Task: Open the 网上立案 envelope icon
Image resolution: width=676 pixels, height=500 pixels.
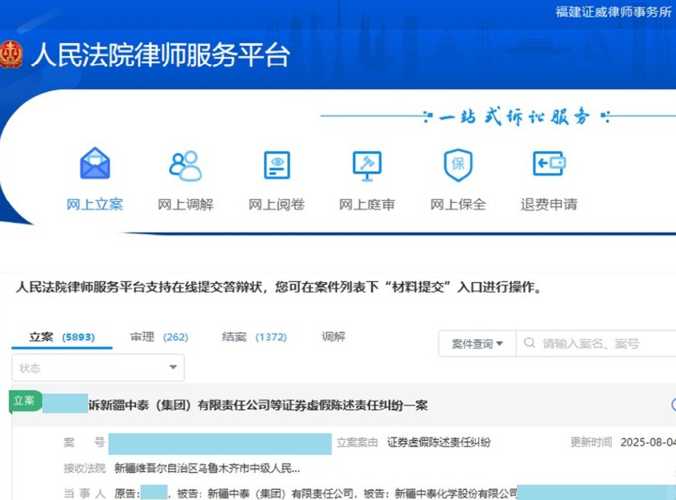Action: pos(95,163)
